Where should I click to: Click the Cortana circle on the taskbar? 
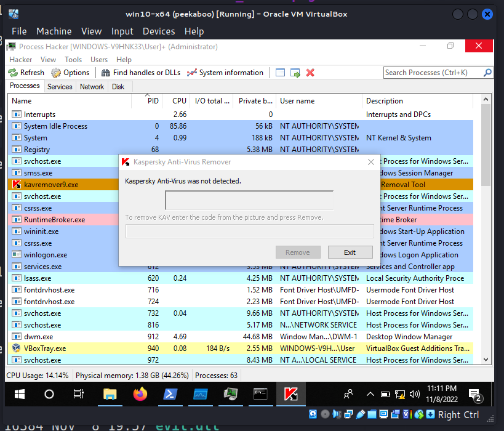(x=49, y=394)
